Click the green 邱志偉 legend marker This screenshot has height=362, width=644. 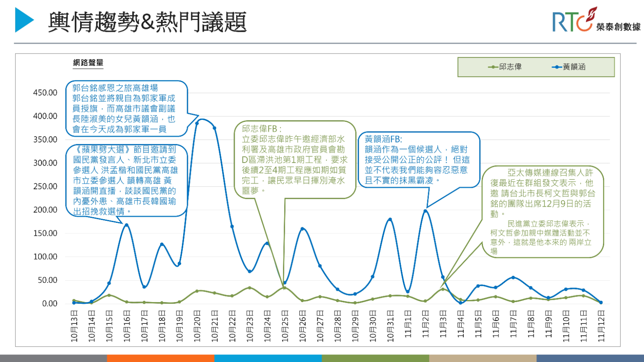(493, 67)
